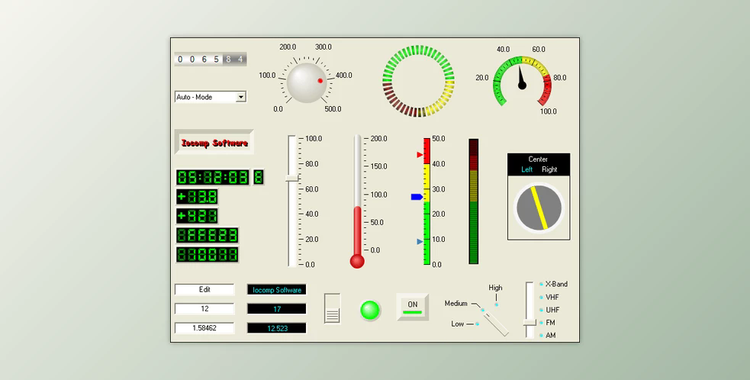750x380 pixels.
Task: Click the odometer counter showing 006584
Action: pos(210,59)
